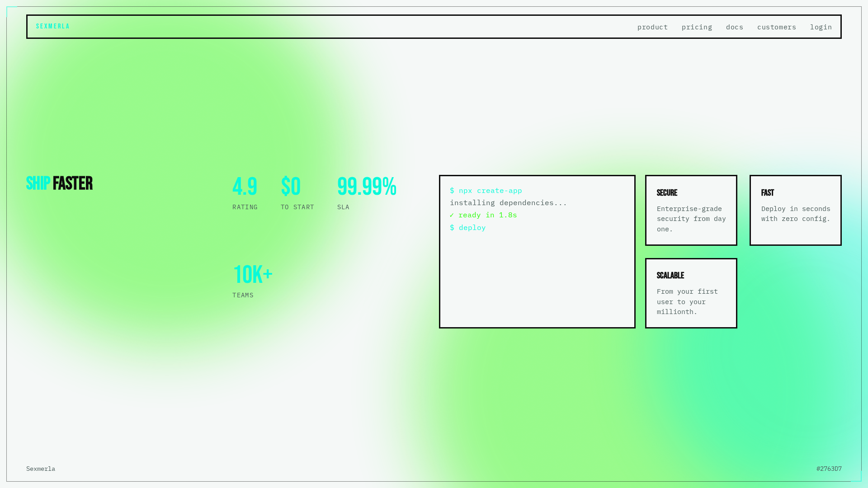Open the product nav link
Screen dimensions: 868x488
(652, 27)
